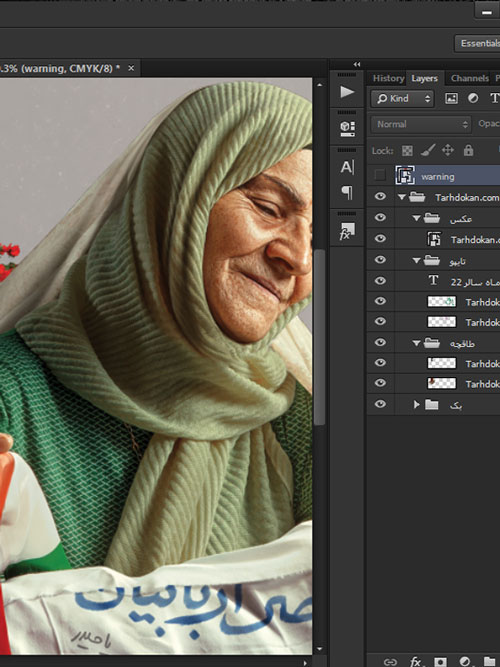This screenshot has width=500, height=667.
Task: Click canvas scroll up arrow
Action: click(319, 85)
